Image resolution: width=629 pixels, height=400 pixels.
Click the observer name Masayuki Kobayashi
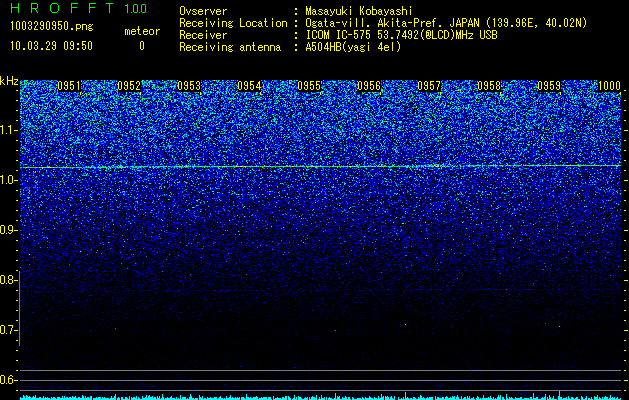coord(359,11)
